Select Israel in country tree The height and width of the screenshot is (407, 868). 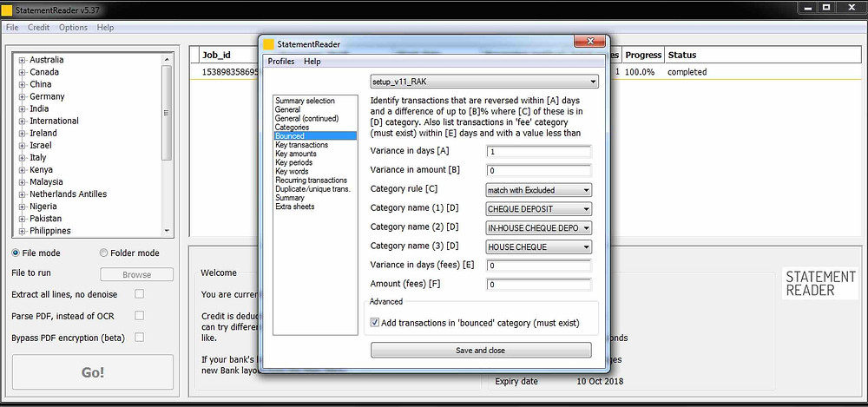tap(41, 145)
